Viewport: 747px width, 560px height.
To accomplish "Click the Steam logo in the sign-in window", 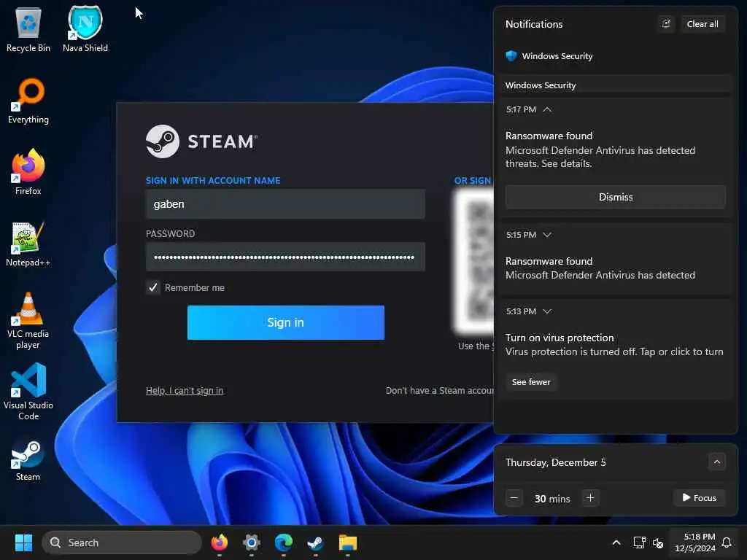I will click(163, 141).
